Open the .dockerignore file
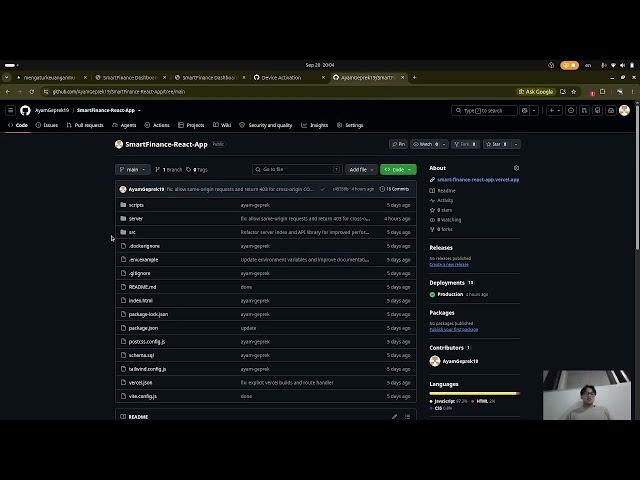 click(144, 246)
